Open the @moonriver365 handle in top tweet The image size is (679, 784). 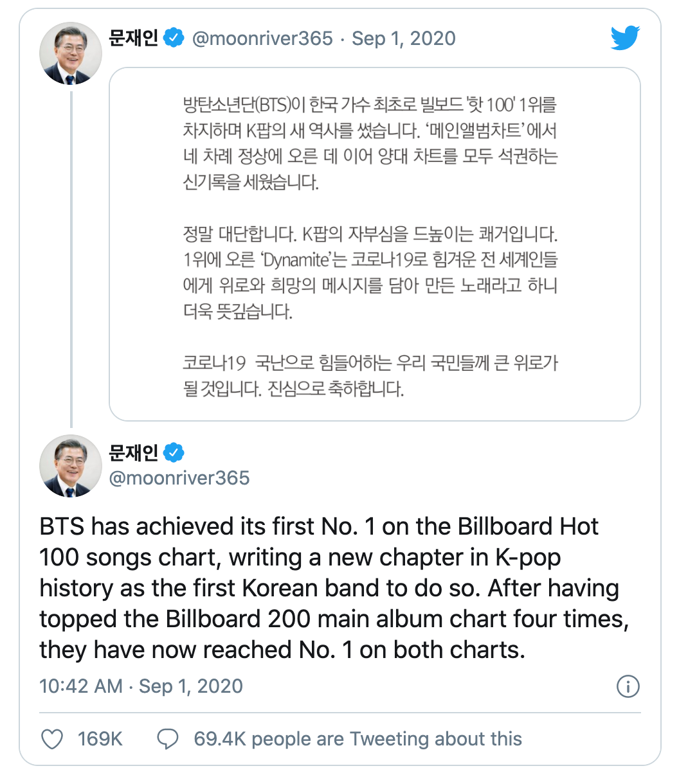point(262,38)
